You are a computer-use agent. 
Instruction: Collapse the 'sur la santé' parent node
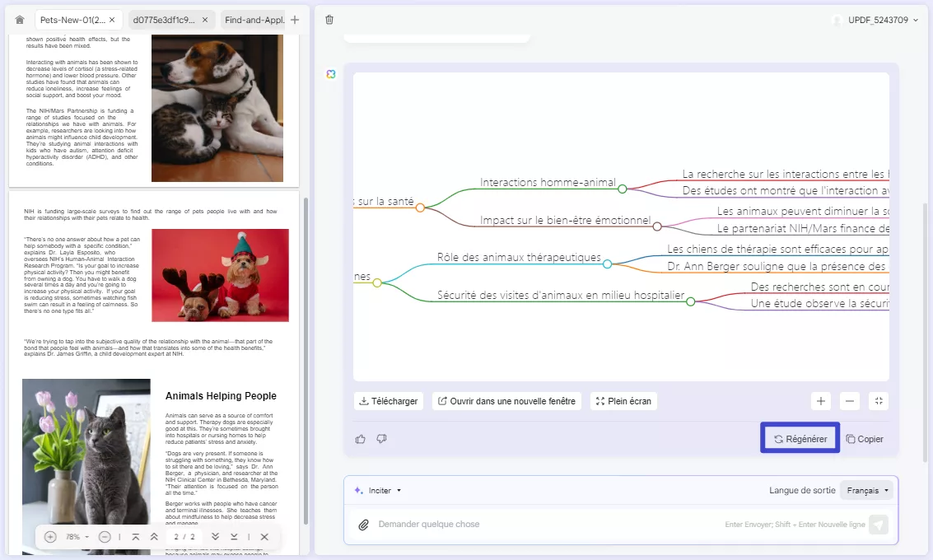pos(420,208)
